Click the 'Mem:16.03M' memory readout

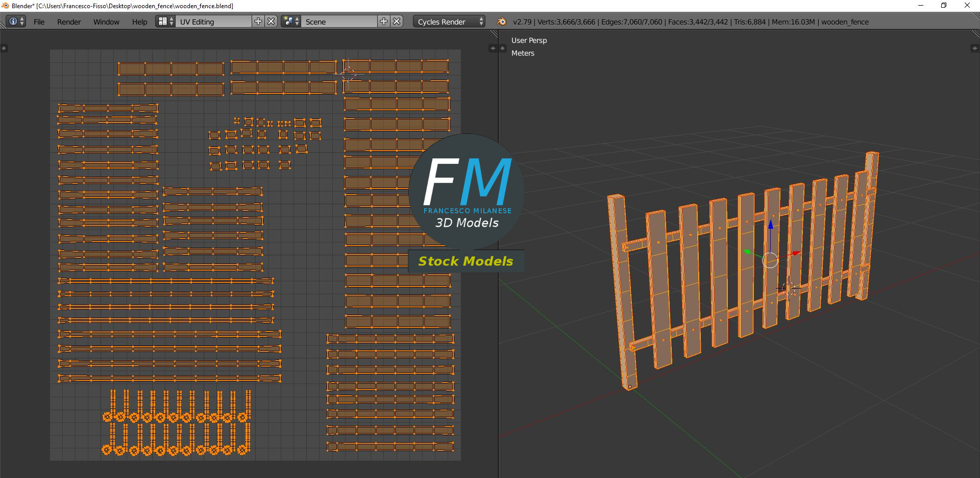click(793, 22)
